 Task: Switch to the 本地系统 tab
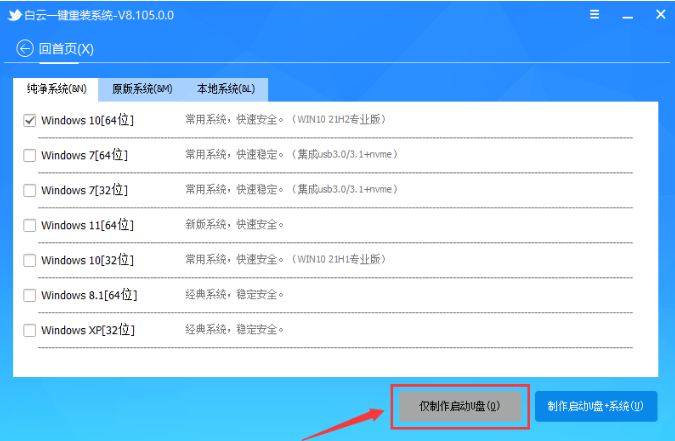[x=226, y=89]
